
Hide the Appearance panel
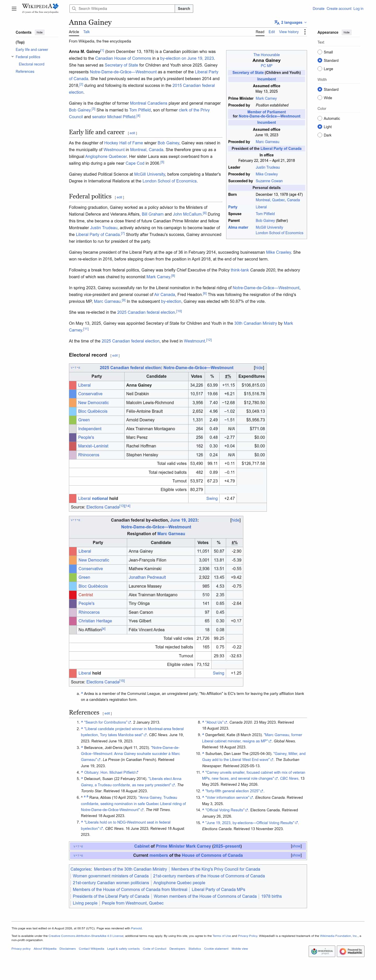[x=346, y=32]
